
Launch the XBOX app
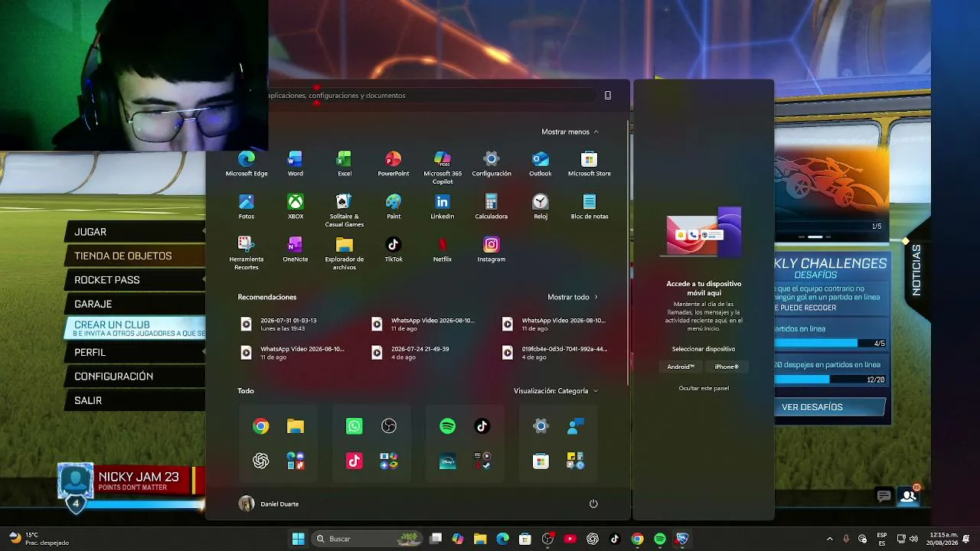(295, 207)
